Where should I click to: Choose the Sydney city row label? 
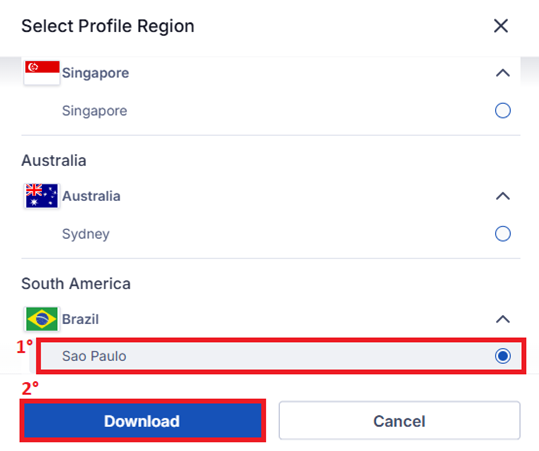[86, 234]
